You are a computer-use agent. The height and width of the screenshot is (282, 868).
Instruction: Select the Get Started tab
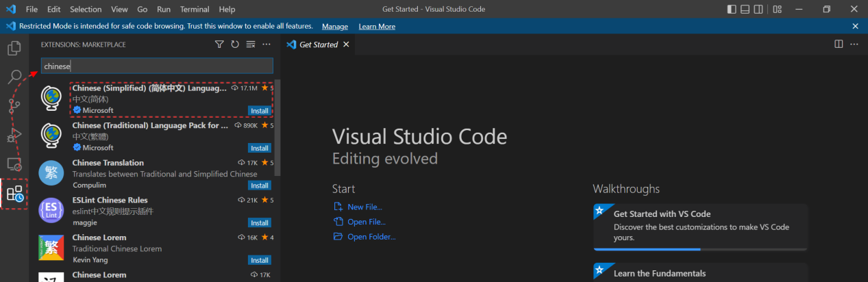(319, 44)
